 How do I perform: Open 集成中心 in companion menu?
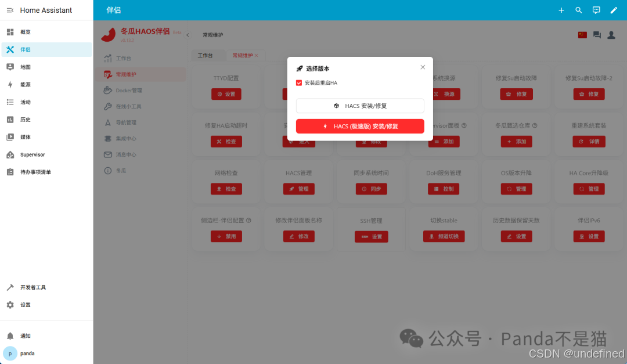(x=140, y=138)
